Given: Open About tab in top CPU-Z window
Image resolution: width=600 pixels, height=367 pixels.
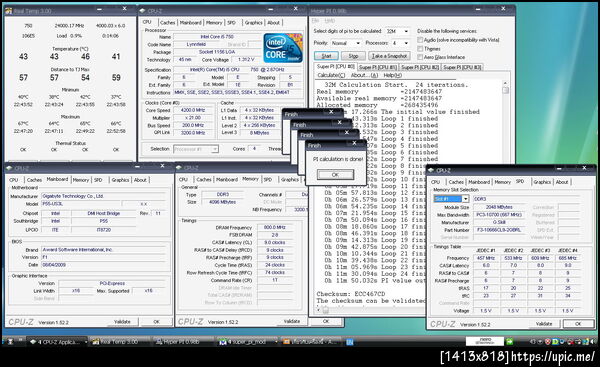Looking at the screenshot, I should (x=273, y=23).
